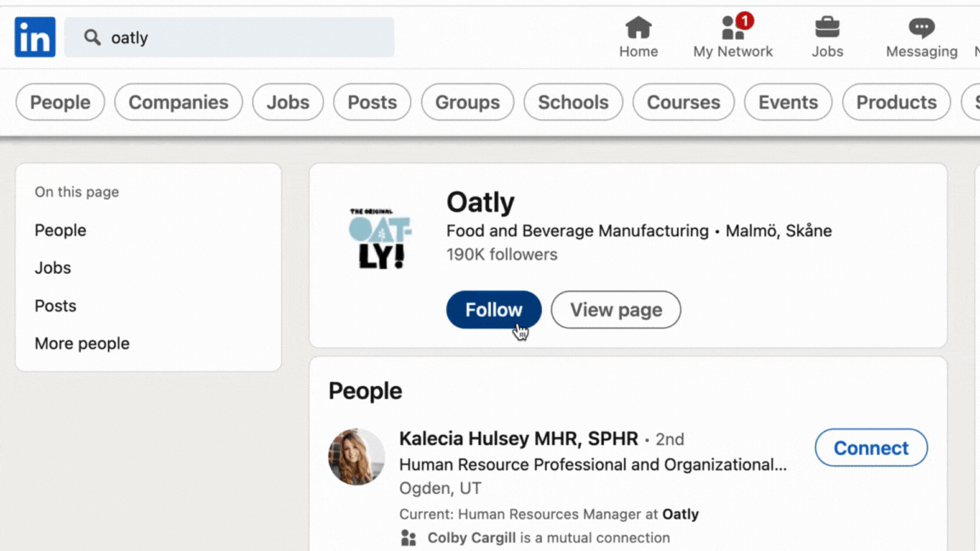Click Kalecia Hulsey's profile photo
This screenshot has height=551, width=980.
(356, 457)
